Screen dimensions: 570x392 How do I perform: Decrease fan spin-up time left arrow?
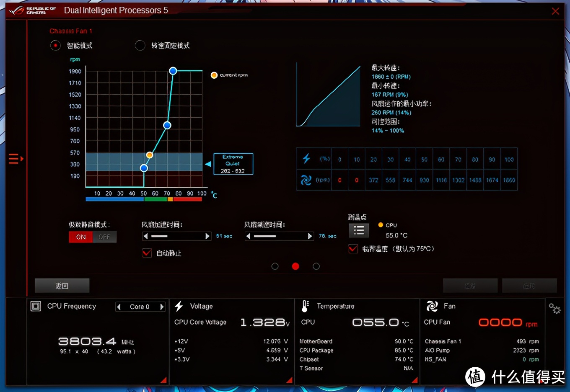pyautogui.click(x=145, y=236)
